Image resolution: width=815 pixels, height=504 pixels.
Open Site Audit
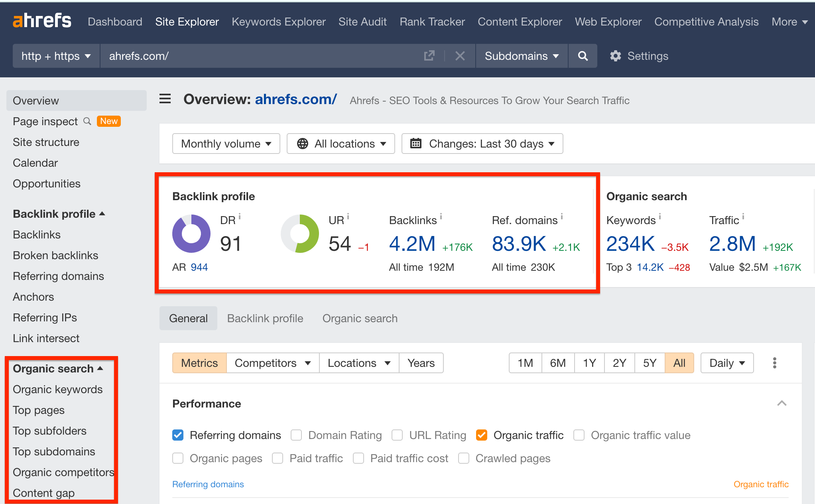(x=362, y=22)
